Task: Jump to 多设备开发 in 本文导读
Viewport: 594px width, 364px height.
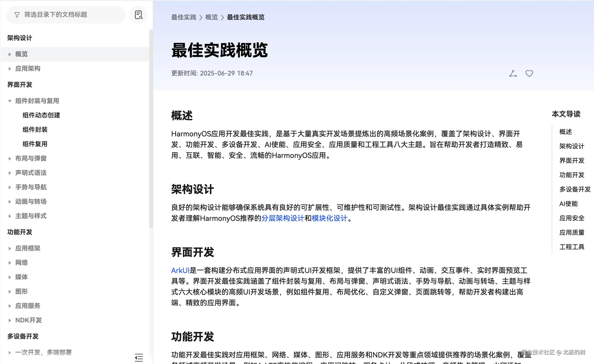Action: click(575, 189)
